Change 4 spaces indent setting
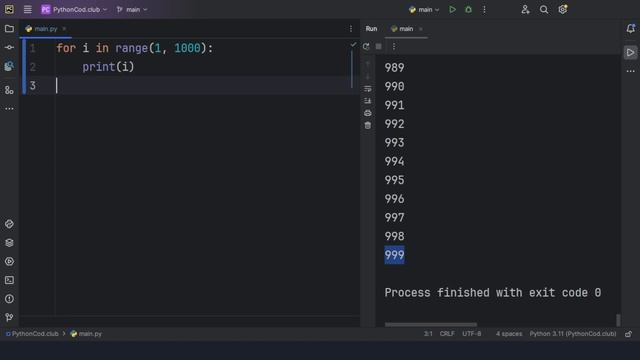The width and height of the screenshot is (640, 360). click(509, 334)
